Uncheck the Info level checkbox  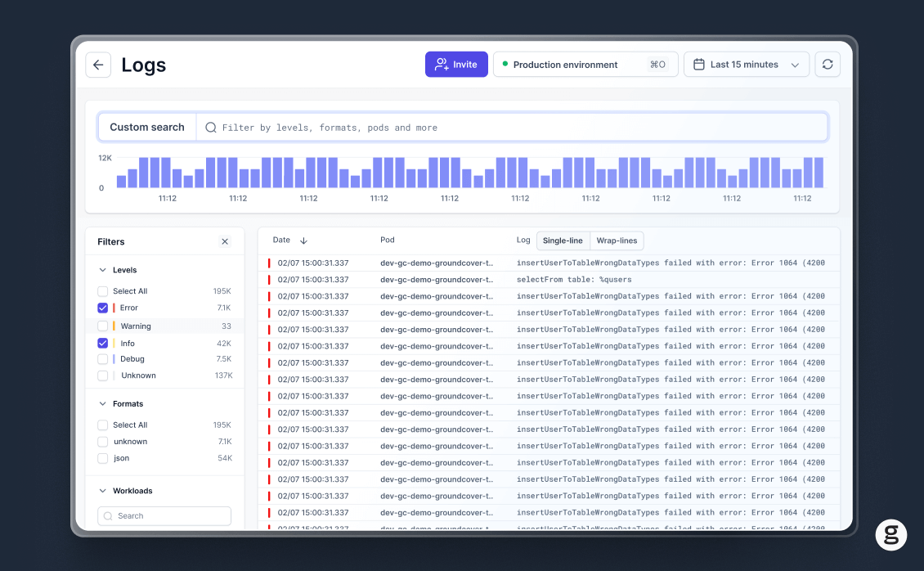point(102,343)
